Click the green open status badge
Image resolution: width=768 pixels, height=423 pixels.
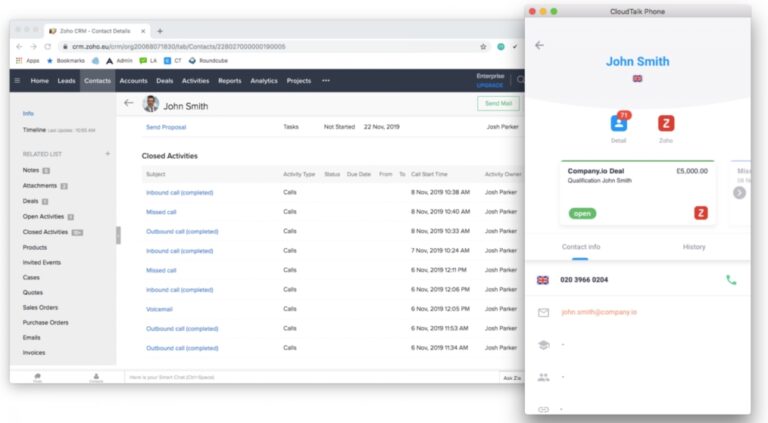pyautogui.click(x=582, y=213)
